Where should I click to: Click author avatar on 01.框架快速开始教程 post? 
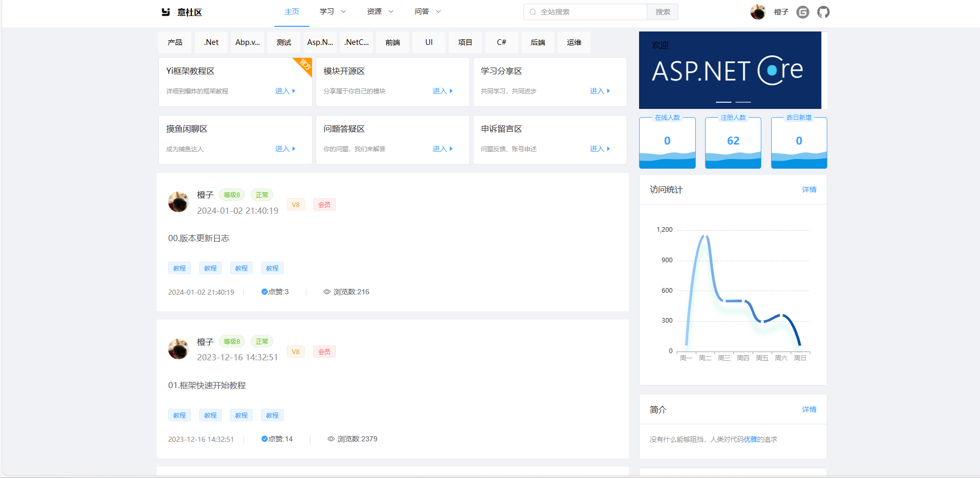point(178,349)
